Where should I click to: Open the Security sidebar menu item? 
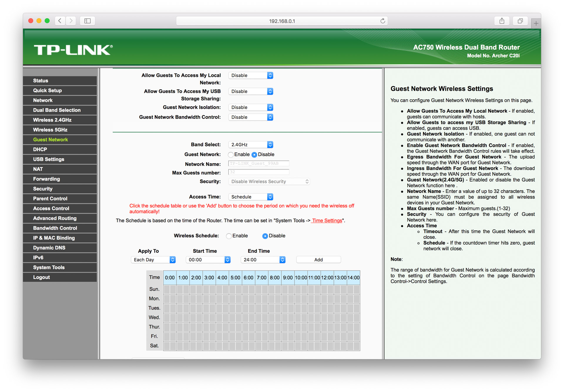coord(60,189)
